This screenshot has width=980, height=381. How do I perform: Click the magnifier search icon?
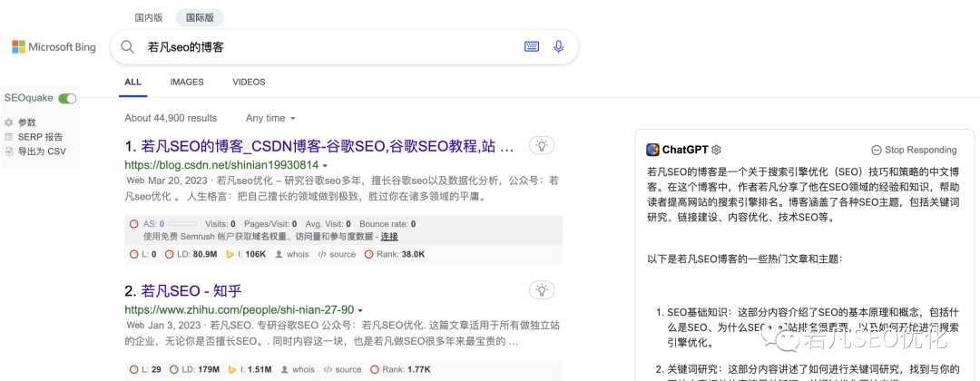128,47
